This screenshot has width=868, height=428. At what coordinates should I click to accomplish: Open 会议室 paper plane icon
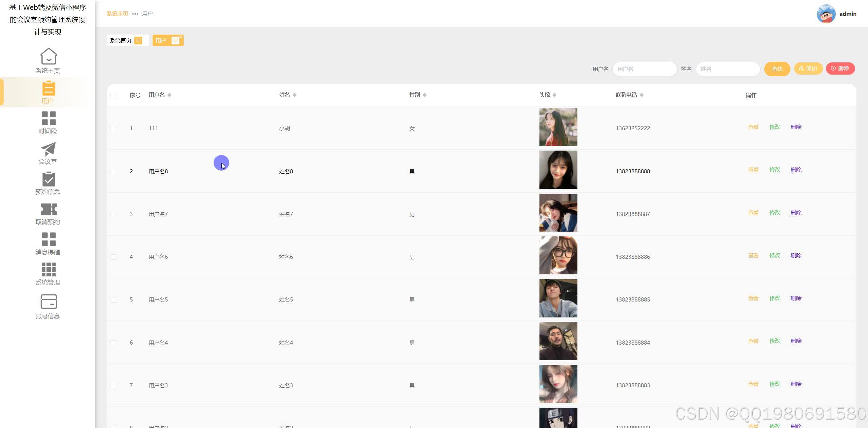tap(48, 149)
